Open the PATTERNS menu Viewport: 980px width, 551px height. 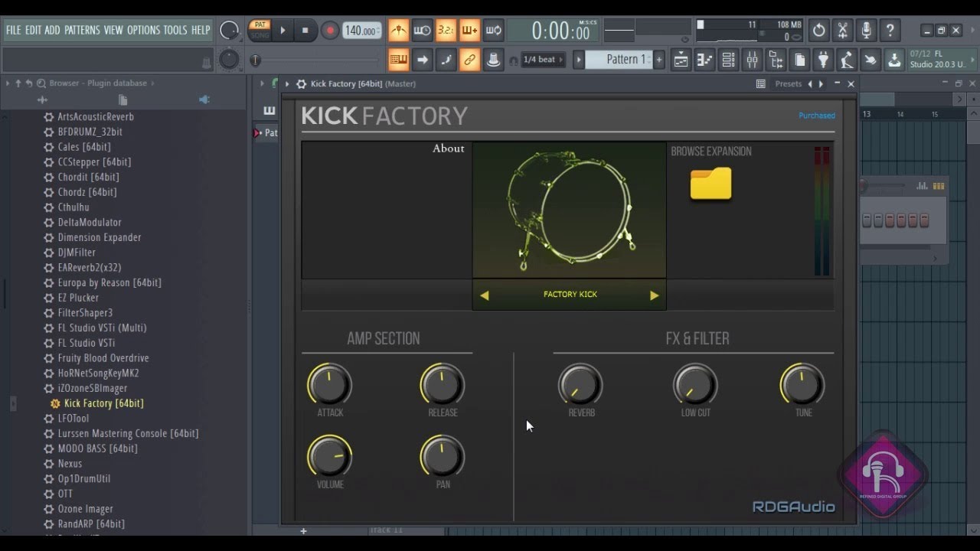pyautogui.click(x=82, y=30)
